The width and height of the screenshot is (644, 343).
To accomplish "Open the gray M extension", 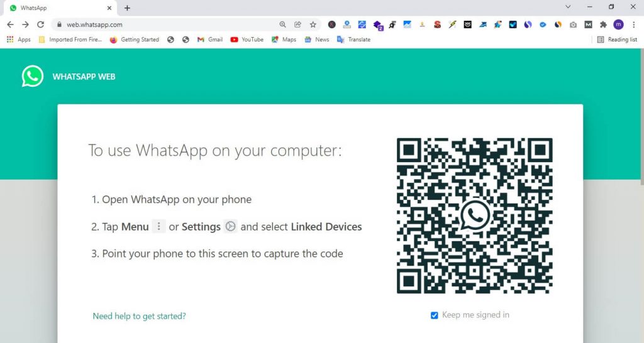I will pos(588,24).
